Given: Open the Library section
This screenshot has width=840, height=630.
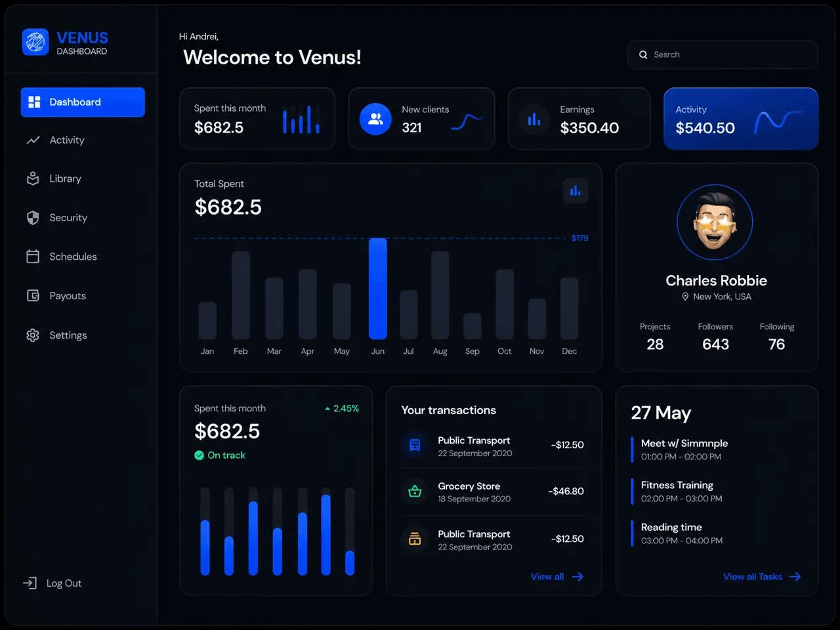Looking at the screenshot, I should (54, 178).
